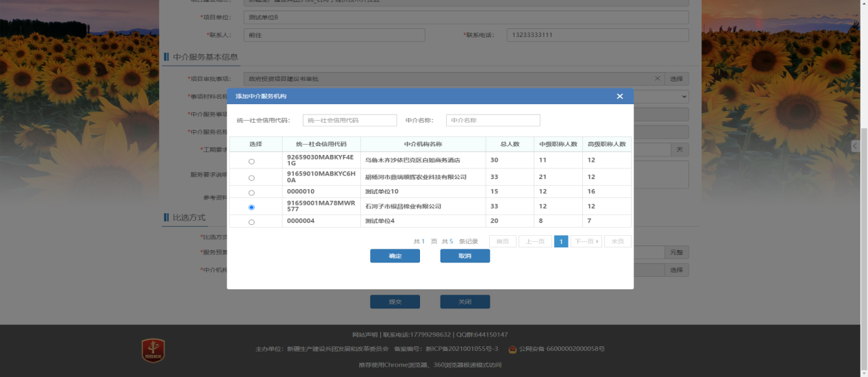The height and width of the screenshot is (377, 868).
Task: Select the 石河子市银昌棉业有限公司 radio button
Action: click(251, 207)
